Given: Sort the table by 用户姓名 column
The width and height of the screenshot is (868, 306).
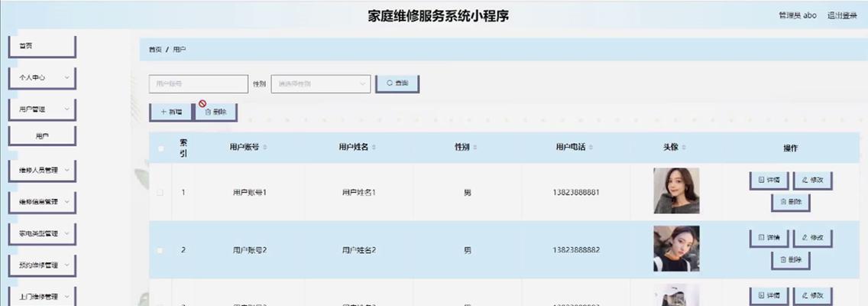Looking at the screenshot, I should pyautogui.click(x=374, y=148).
